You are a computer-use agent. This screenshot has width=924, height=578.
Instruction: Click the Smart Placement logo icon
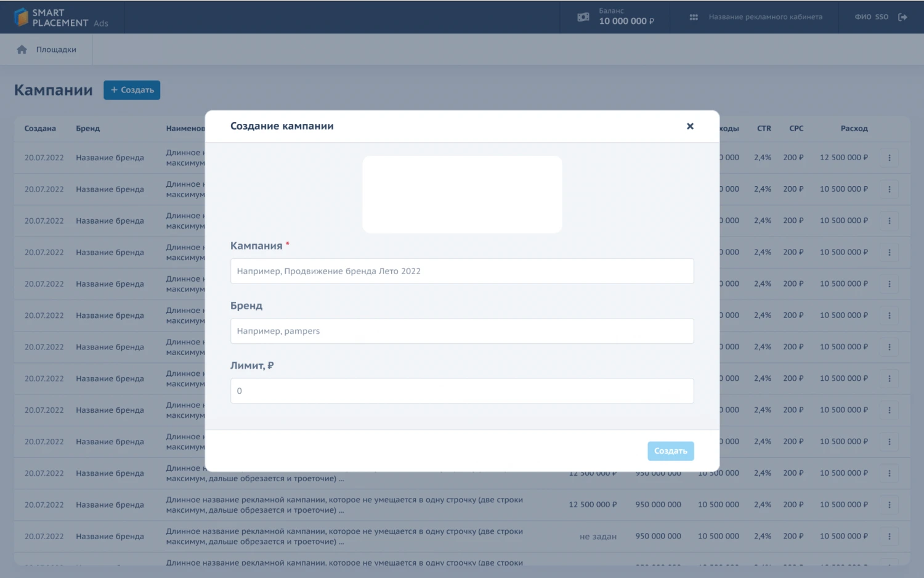[x=22, y=17]
